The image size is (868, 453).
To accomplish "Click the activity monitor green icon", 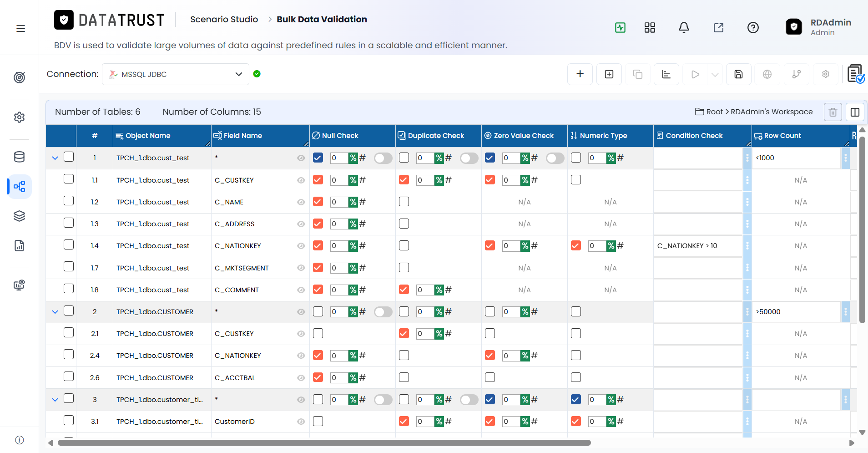I will 620,28.
